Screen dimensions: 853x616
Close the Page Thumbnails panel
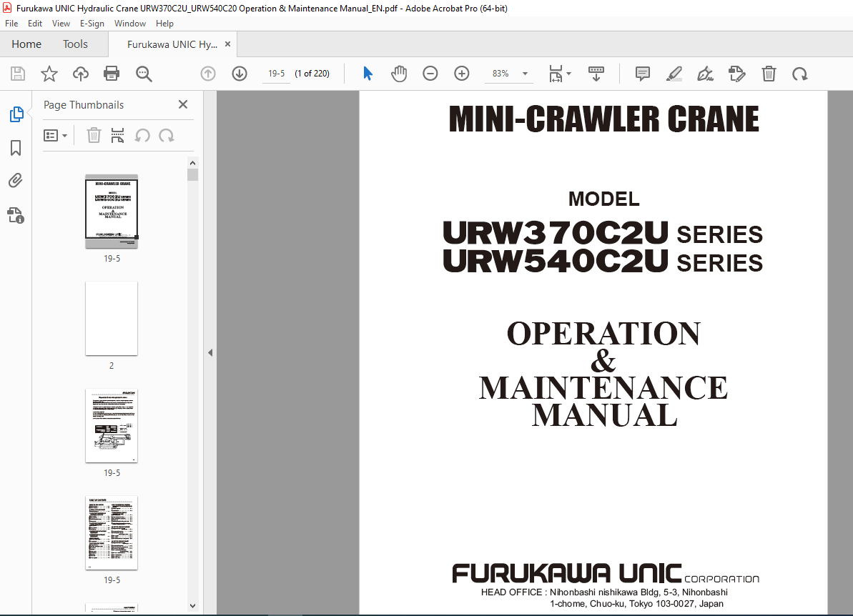183,104
